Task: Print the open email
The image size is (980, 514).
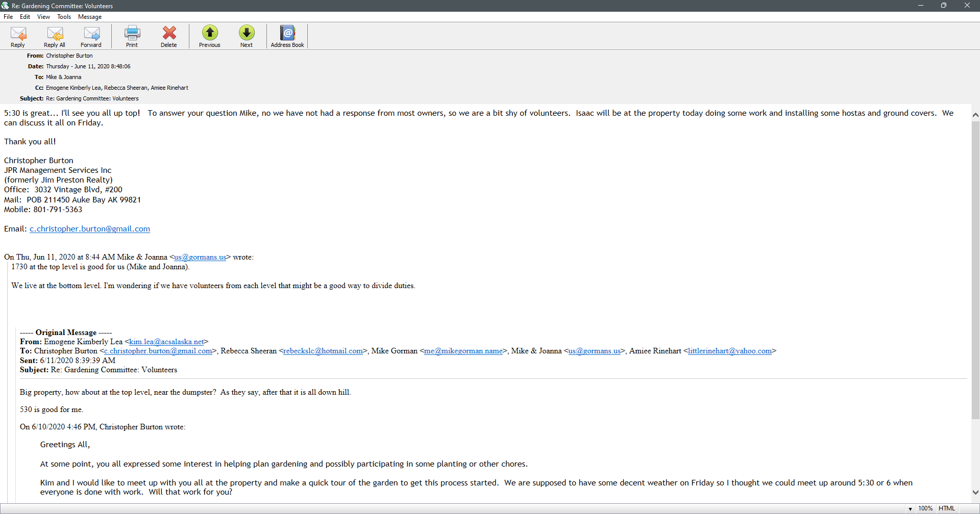Action: point(132,36)
